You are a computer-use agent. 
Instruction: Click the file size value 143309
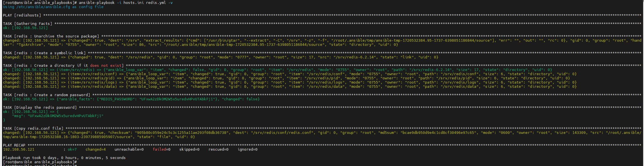tap(579, 133)
